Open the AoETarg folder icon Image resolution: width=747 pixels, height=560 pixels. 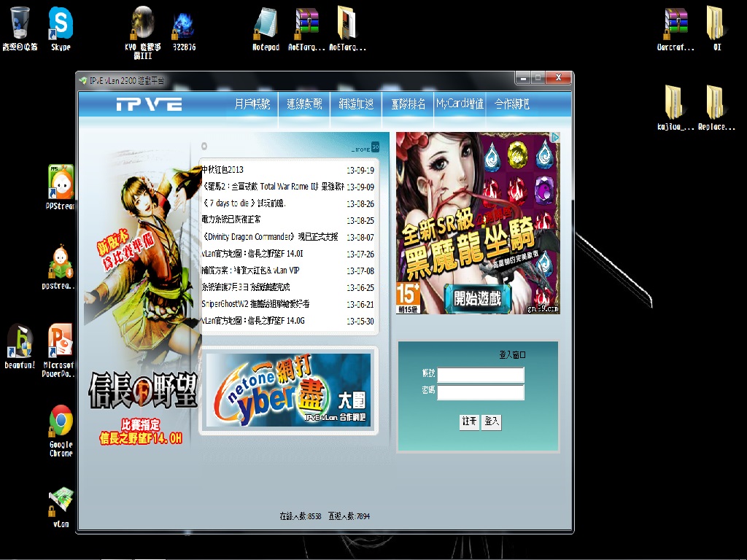(x=347, y=28)
